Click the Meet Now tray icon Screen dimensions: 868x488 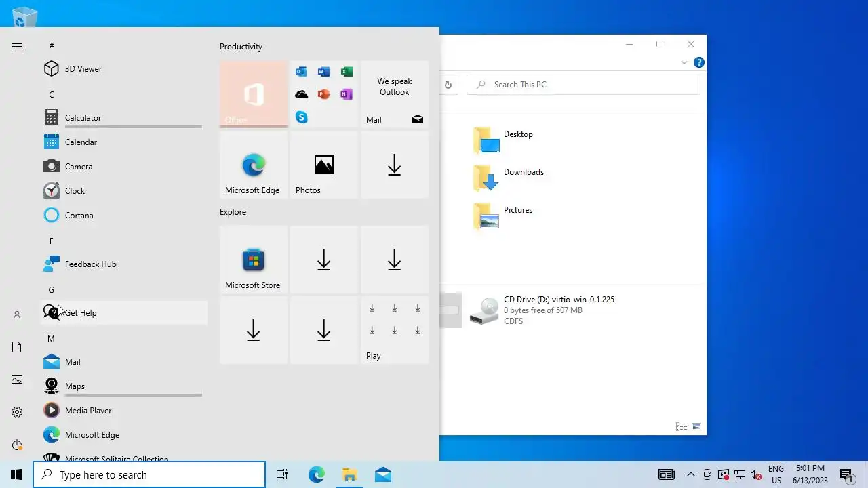point(707,474)
